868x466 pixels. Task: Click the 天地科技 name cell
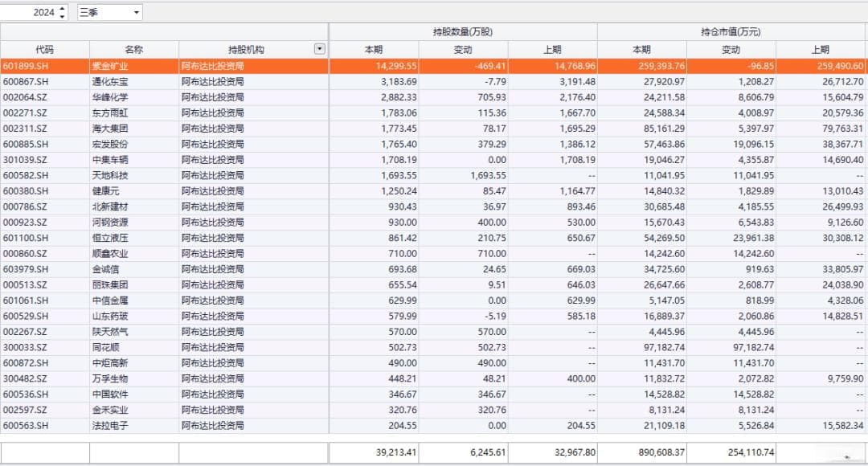pyautogui.click(x=134, y=175)
